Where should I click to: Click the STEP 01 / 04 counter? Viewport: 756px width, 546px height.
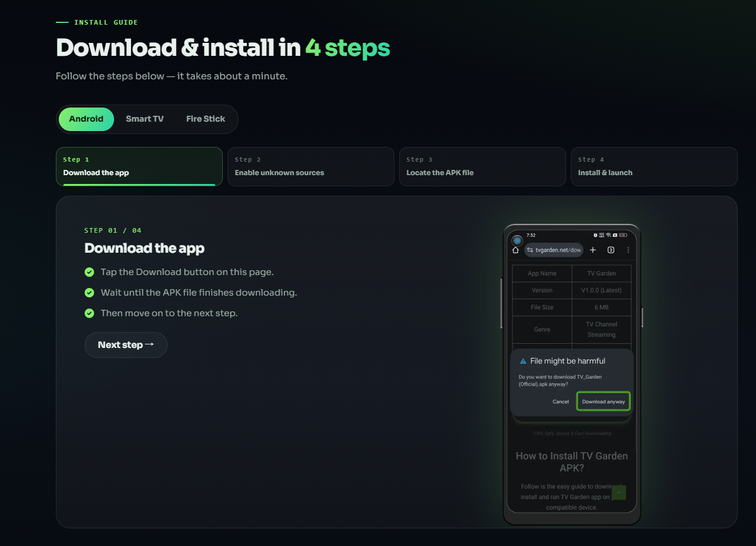pos(113,230)
